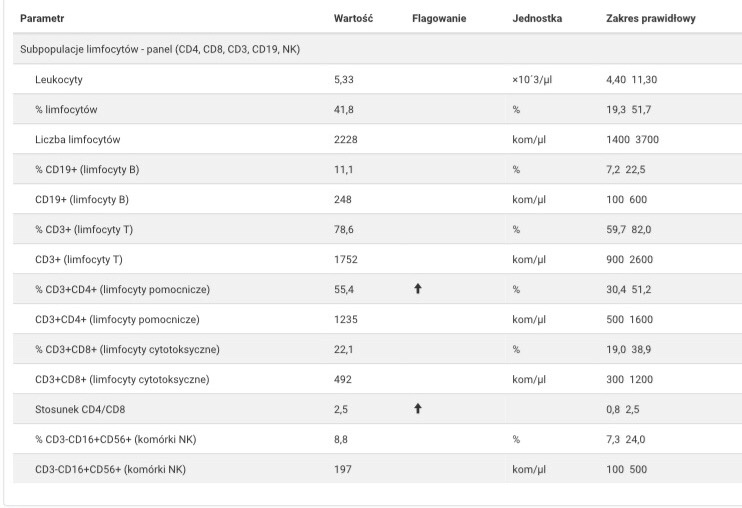Select the CD19+ (limfocyty B) value 248

click(343, 200)
